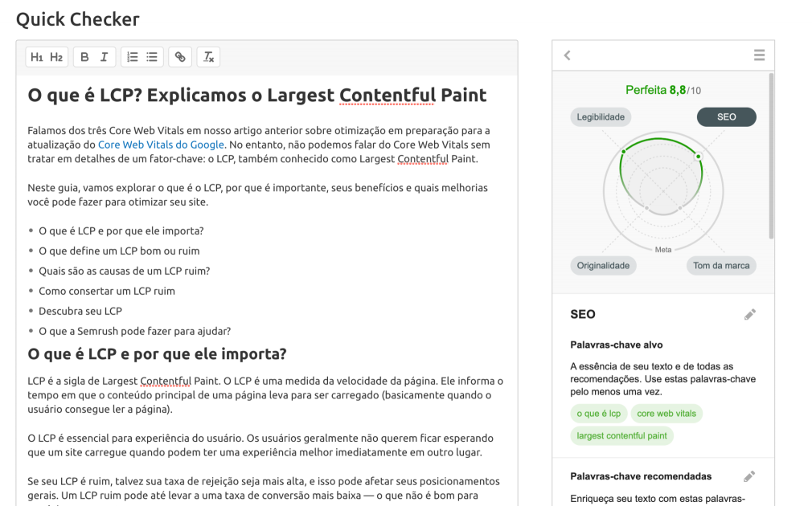Apply Heading 1 format in editor toolbar

click(x=37, y=57)
